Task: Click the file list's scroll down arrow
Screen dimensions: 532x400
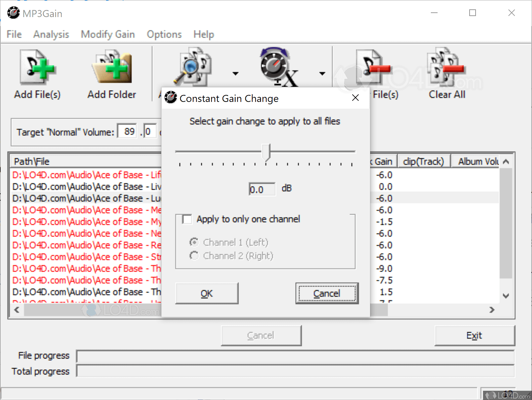Action: click(506, 296)
